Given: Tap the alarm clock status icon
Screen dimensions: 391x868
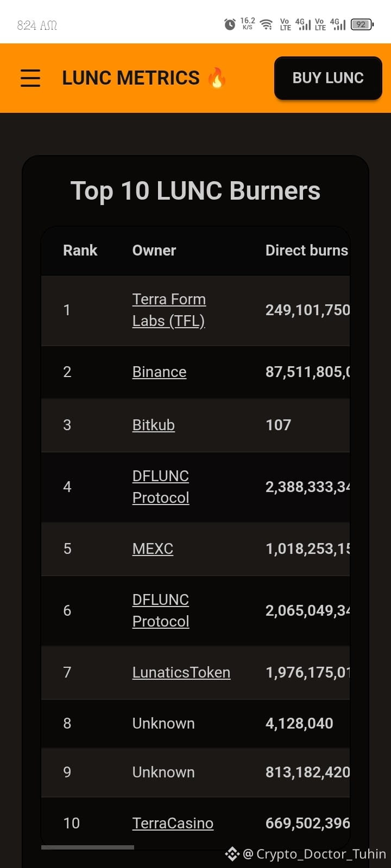Looking at the screenshot, I should click(x=230, y=24).
